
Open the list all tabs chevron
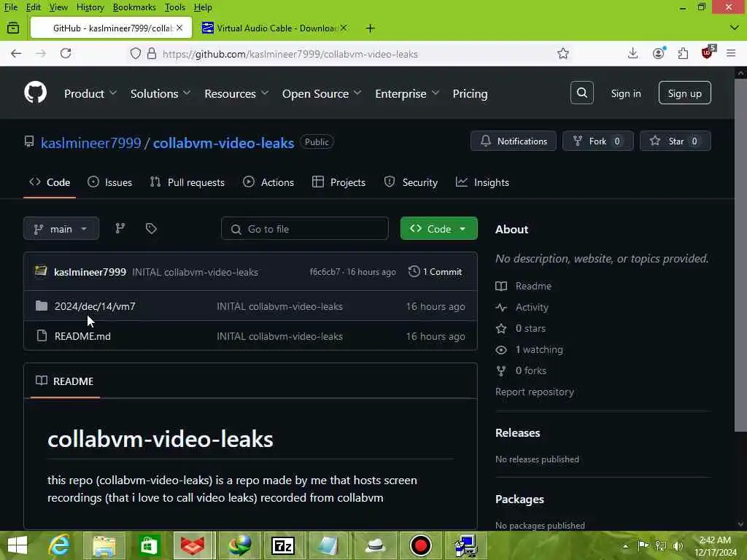click(734, 28)
